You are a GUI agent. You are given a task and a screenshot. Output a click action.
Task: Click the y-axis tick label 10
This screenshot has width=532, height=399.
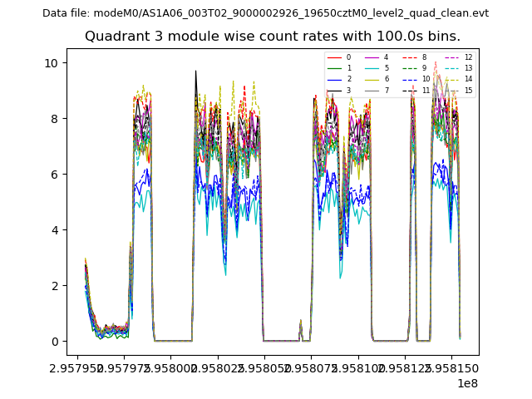(50, 63)
